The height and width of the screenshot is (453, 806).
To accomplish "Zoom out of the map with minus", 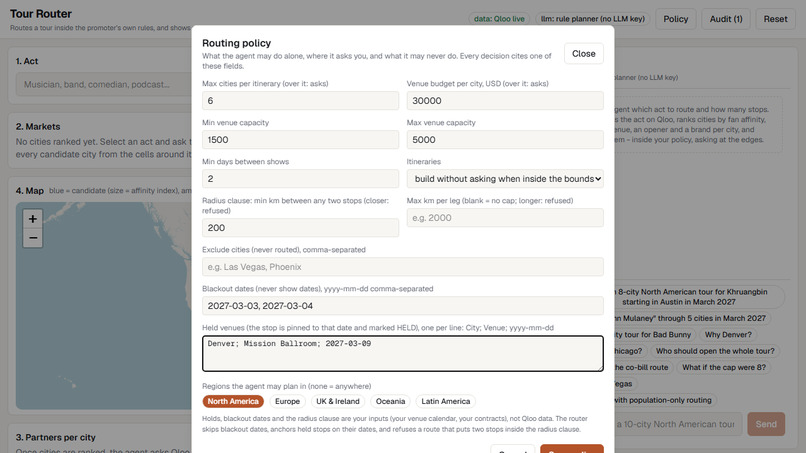I will tap(32, 238).
